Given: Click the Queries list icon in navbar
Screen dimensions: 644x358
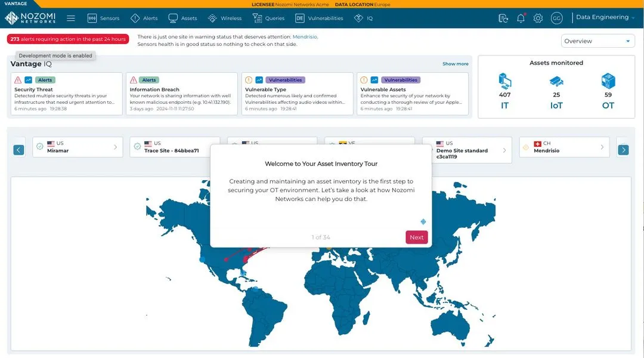Looking at the screenshot, I should [257, 18].
